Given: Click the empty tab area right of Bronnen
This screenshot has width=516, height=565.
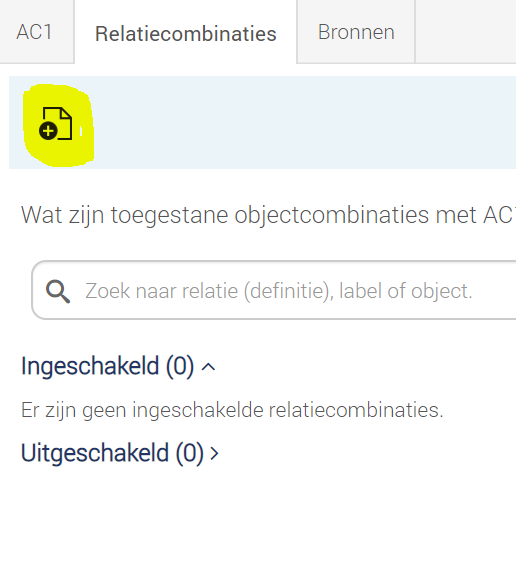Looking at the screenshot, I should 466,32.
